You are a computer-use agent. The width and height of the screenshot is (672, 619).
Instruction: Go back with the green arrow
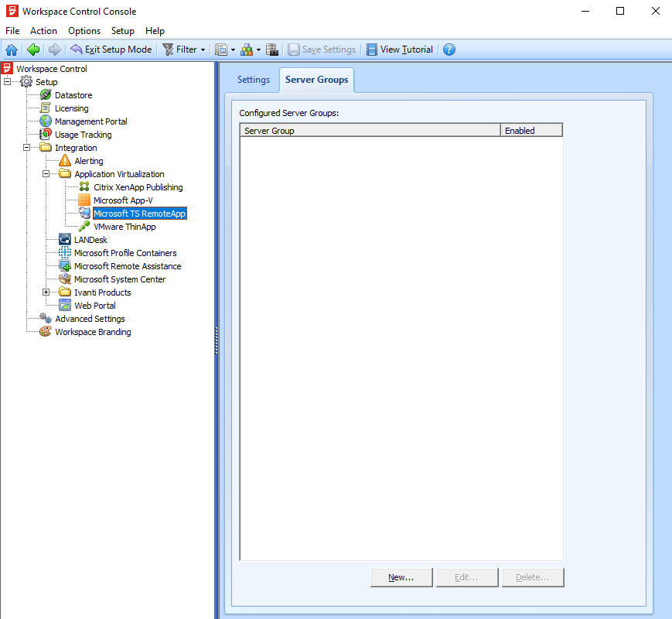point(33,50)
